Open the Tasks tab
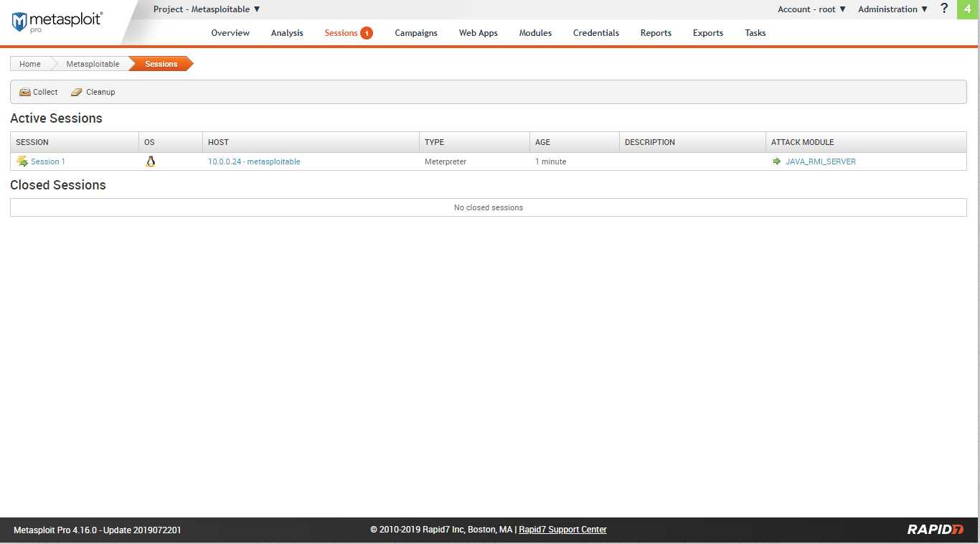The image size is (980, 544). pos(755,33)
